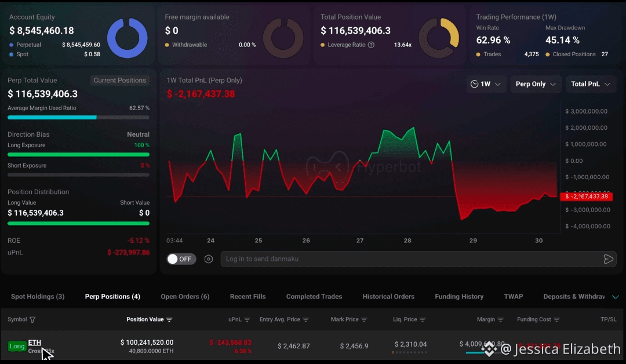
Task: Click the 62.96 % Win Rate value
Action: pos(493,40)
